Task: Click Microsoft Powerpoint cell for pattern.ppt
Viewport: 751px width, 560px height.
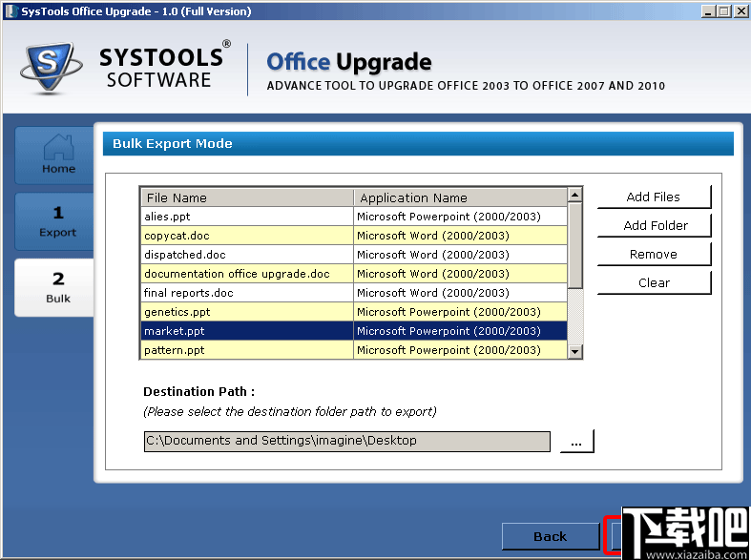Action: [460, 350]
